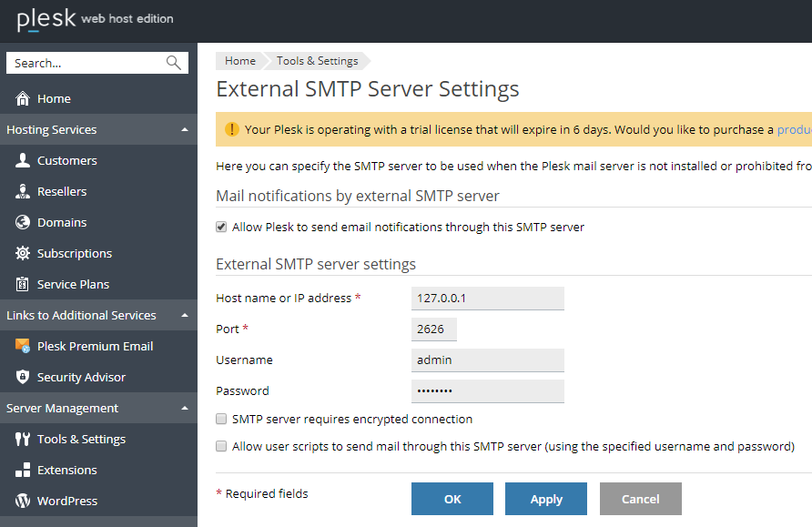
Task: Enable SMTP server requires encrypted connection
Action: pos(221,420)
